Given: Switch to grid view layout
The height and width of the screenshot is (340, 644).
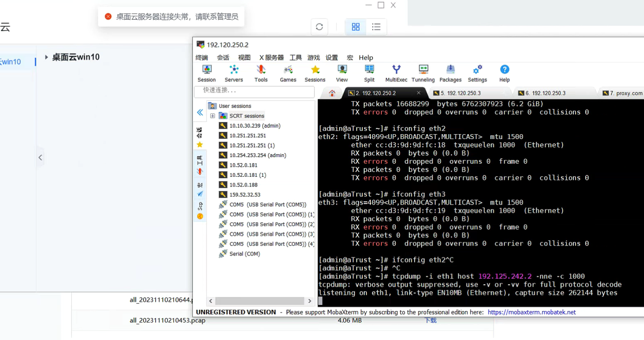Looking at the screenshot, I should (356, 27).
